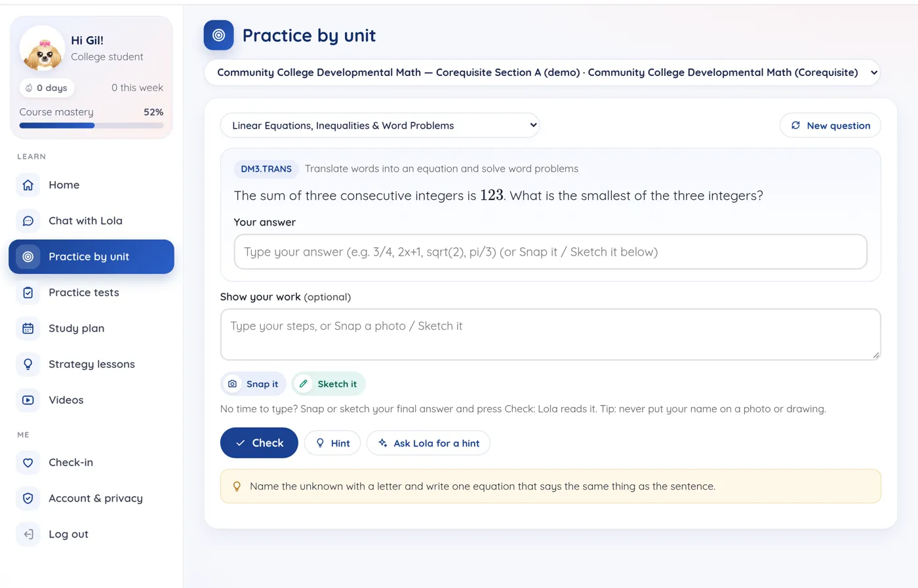The height and width of the screenshot is (588, 918).
Task: Click the 'Translate words into an equation' description
Action: [441, 169]
